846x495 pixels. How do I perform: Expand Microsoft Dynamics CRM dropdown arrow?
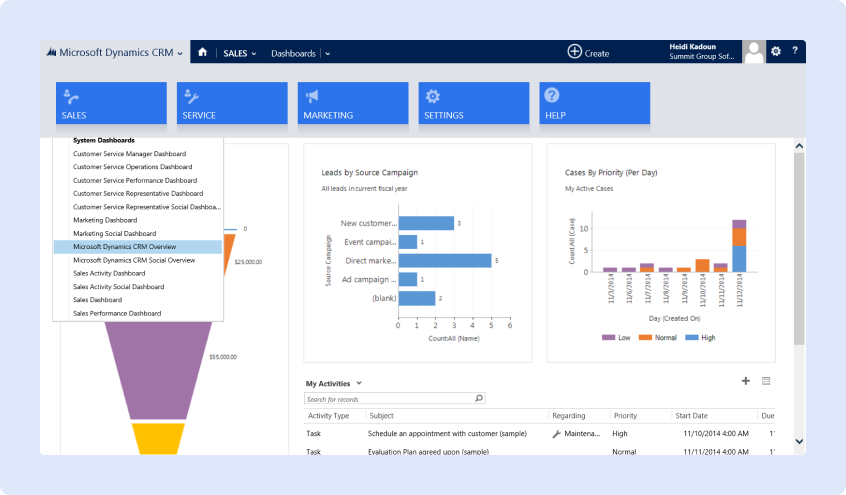180,53
